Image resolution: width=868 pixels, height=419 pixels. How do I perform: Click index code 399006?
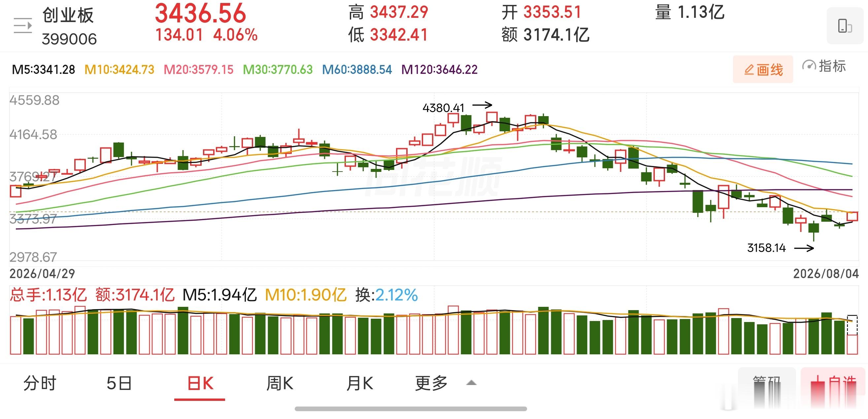69,39
